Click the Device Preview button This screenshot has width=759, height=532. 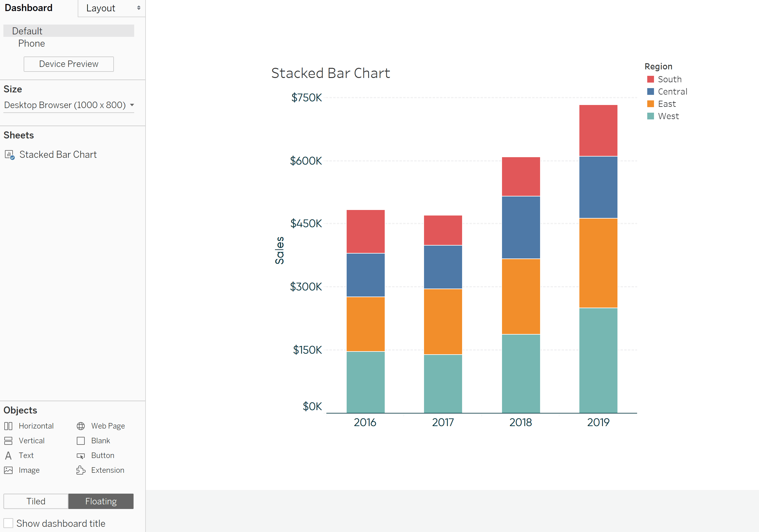click(68, 64)
